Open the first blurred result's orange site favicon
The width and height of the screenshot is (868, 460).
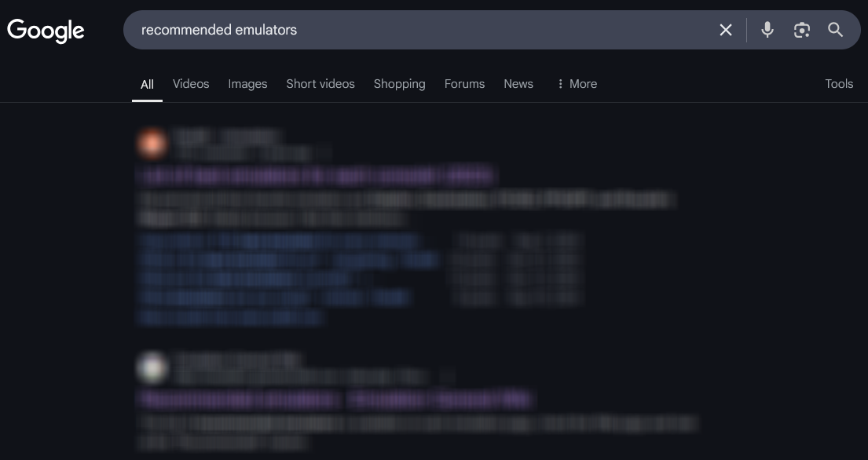[x=152, y=144]
